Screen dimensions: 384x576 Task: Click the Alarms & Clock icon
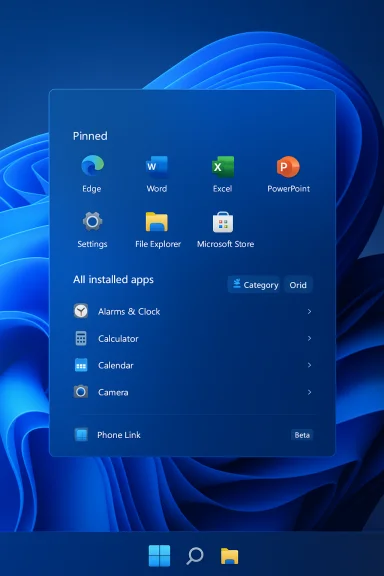point(81,311)
